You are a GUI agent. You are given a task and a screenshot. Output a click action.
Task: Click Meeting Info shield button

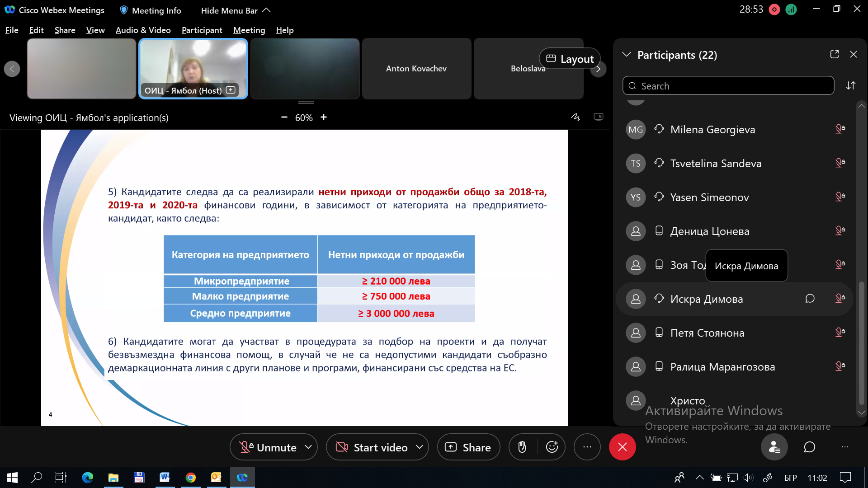151,10
